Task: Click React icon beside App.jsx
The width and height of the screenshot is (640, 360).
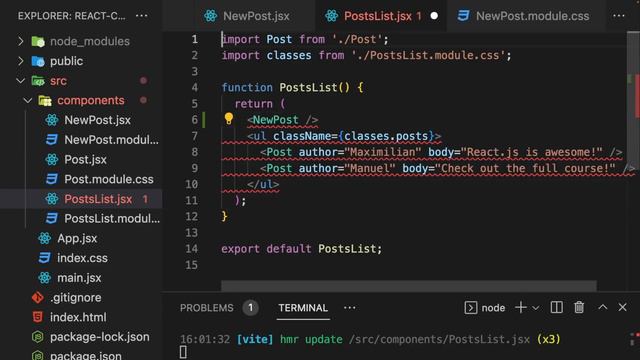Action: pos(44,238)
